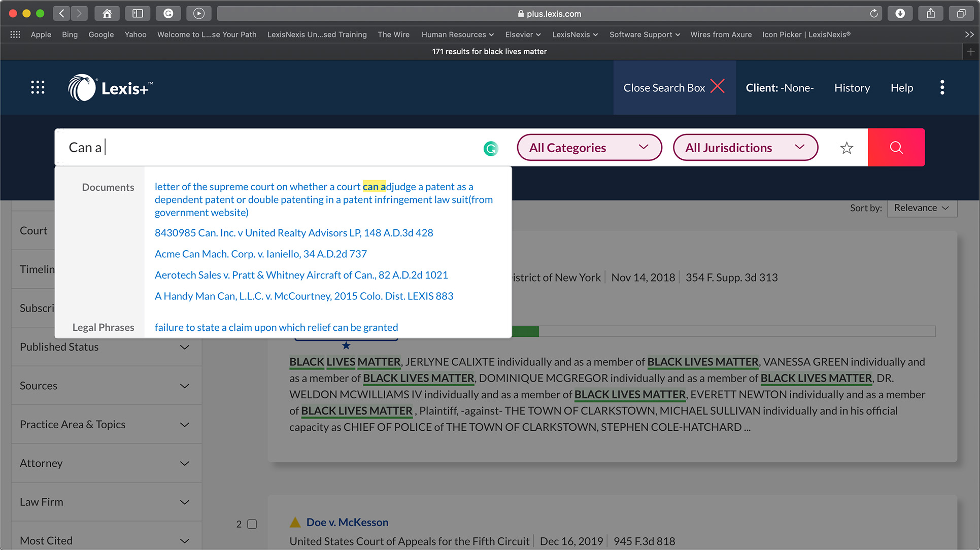Open the Lexis+ product switcher grid icon

click(x=38, y=87)
